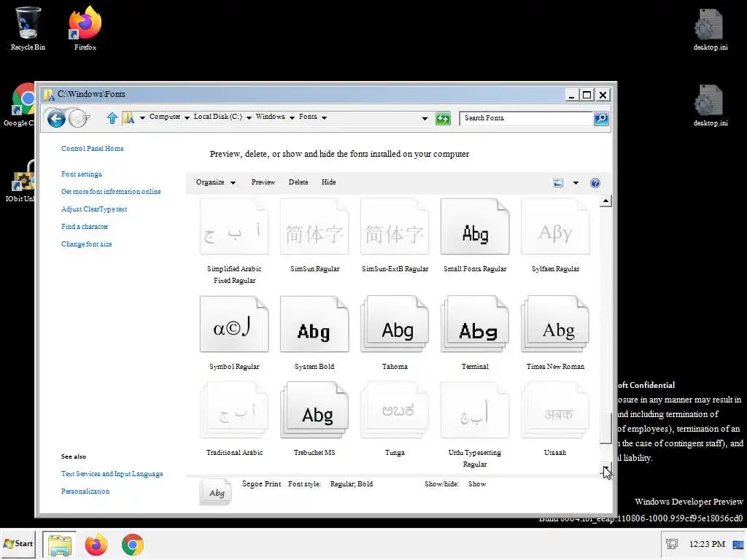The image size is (747, 560).
Task: Open the Start menu
Action: [x=18, y=544]
